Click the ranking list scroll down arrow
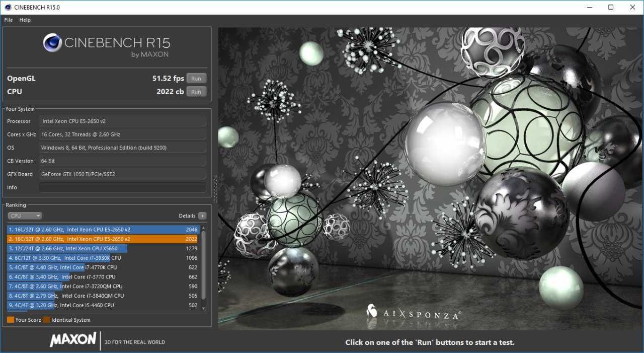The width and height of the screenshot is (644, 353). 204,308
